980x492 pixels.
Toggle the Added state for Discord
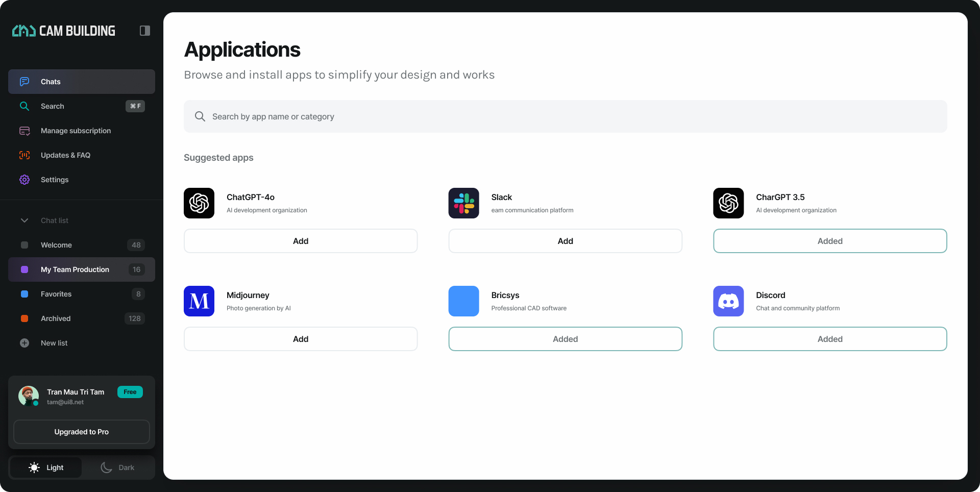pos(830,339)
